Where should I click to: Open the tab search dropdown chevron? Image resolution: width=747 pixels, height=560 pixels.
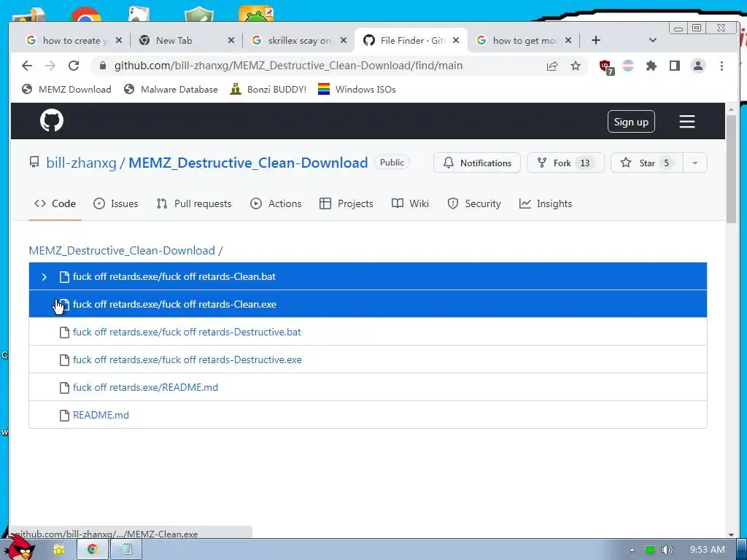coord(653,41)
